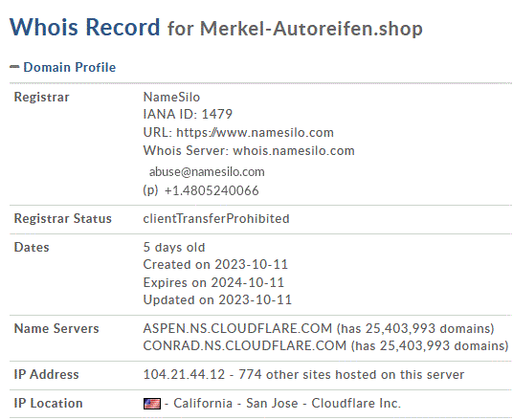The width and height of the screenshot is (513, 420).
Task: Click the abuse@namesilo.com email address
Action: pyautogui.click(x=207, y=172)
